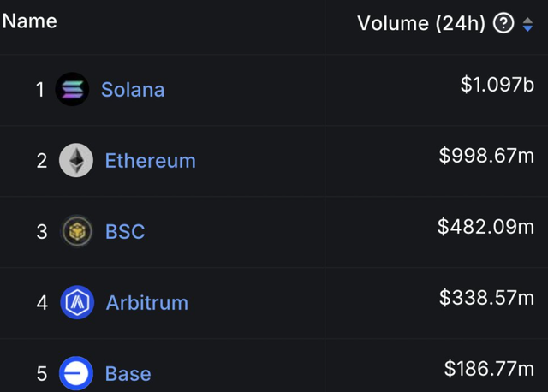
Task: Open the Arbitrum chain link
Action: (x=147, y=303)
